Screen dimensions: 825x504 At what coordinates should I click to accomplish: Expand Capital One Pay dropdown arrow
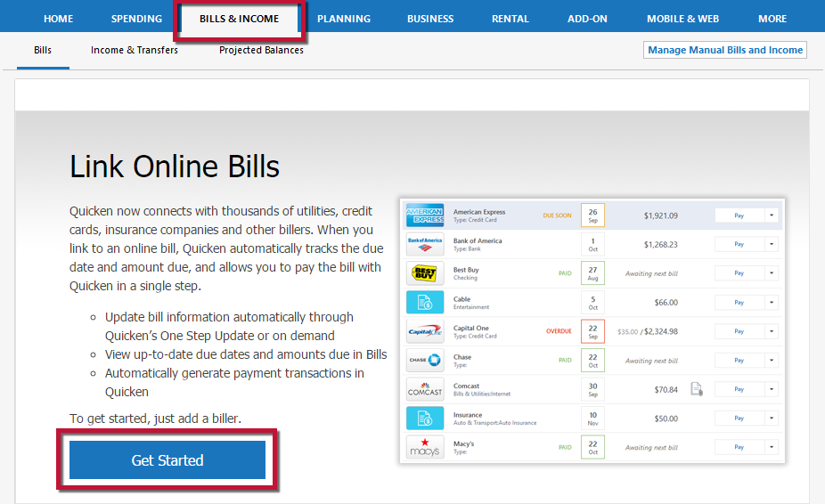click(x=772, y=331)
